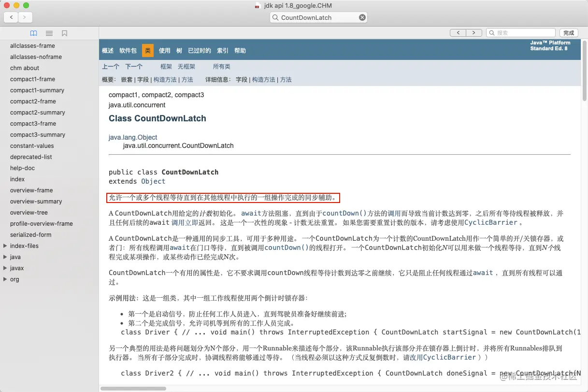This screenshot has width=588, height=392.
Task: Click the vertical scrollbar thumb
Action: pyautogui.click(x=584, y=70)
